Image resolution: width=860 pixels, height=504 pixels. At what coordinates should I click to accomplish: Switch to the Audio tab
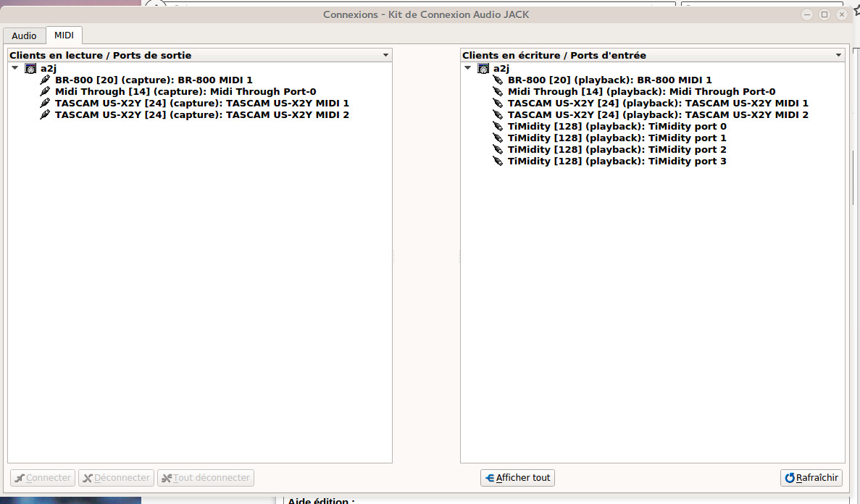[x=24, y=35]
